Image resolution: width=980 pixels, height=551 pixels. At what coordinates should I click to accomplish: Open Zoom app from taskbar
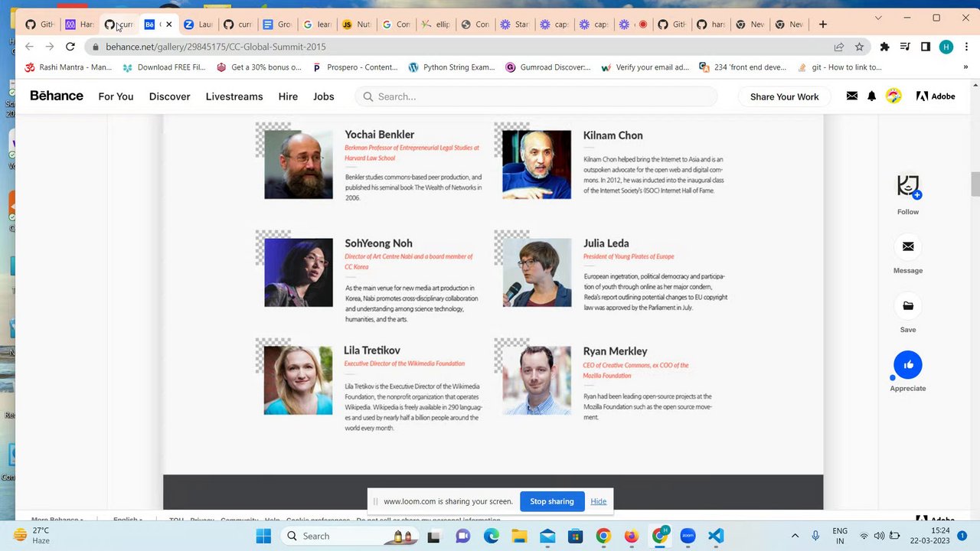pyautogui.click(x=688, y=536)
